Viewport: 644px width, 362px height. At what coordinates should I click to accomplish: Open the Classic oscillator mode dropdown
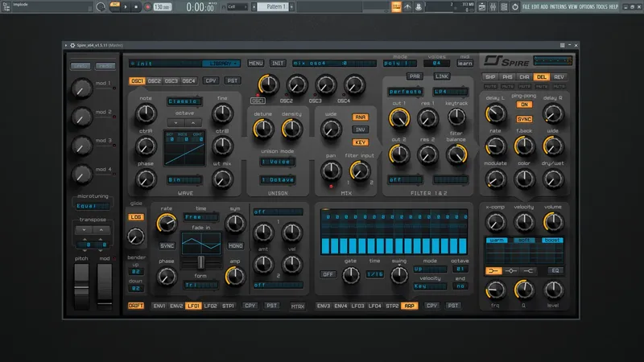click(184, 101)
